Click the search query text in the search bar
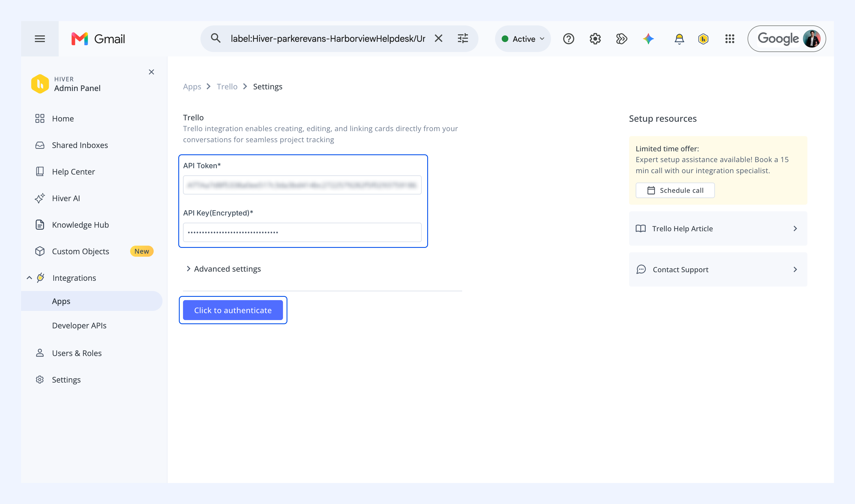This screenshot has width=855, height=504. coord(328,39)
